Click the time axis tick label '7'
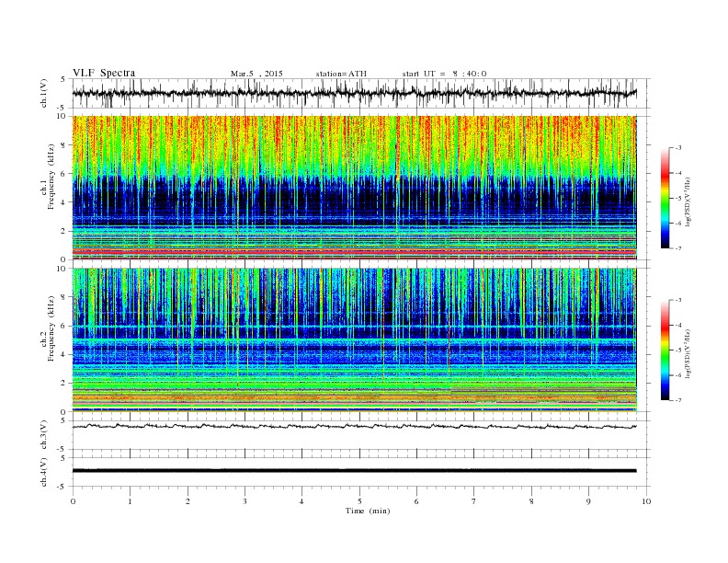The height and width of the screenshot is (563, 728). pyautogui.click(x=474, y=501)
